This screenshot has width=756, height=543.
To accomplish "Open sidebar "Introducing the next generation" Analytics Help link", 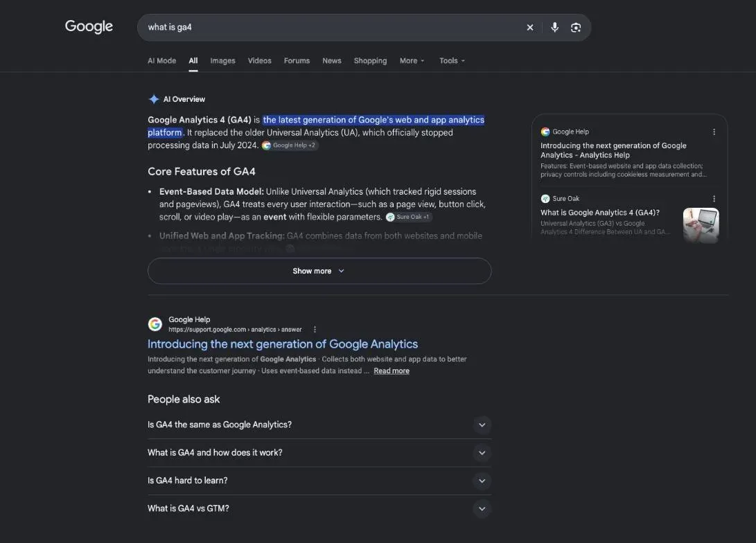I will click(x=613, y=150).
